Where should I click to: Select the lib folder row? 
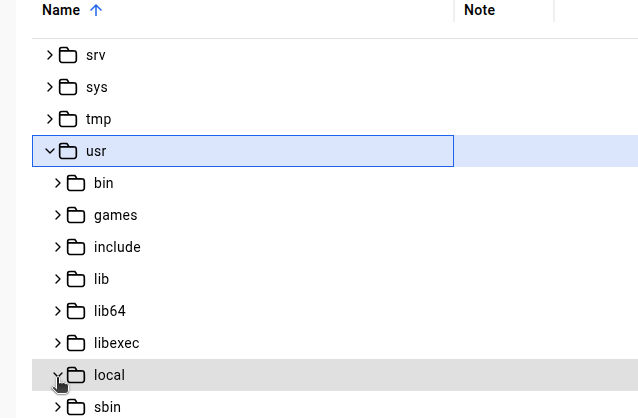[x=250, y=279]
